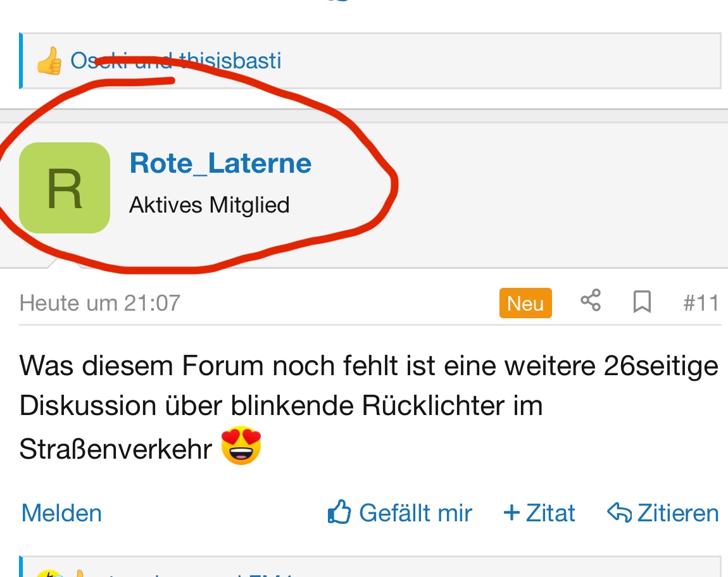Click the Aktives Mitglied user title
This screenshot has width=728, height=577.
point(209,205)
